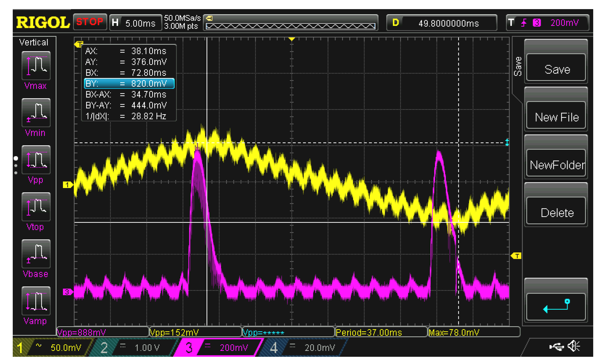Image resolution: width=601 pixels, height=364 pixels.
Task: Click the USB status icon
Action: pyautogui.click(x=557, y=347)
